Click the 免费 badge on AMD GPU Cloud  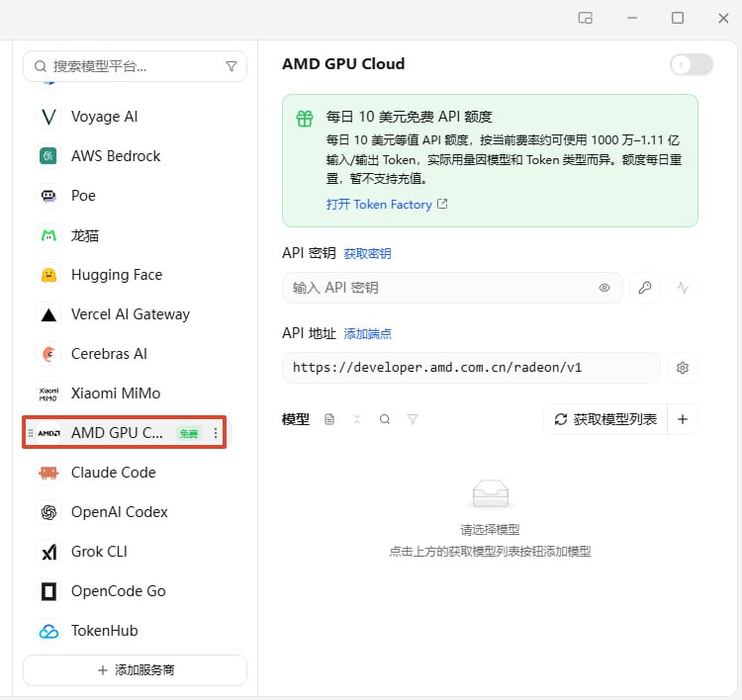[189, 433]
